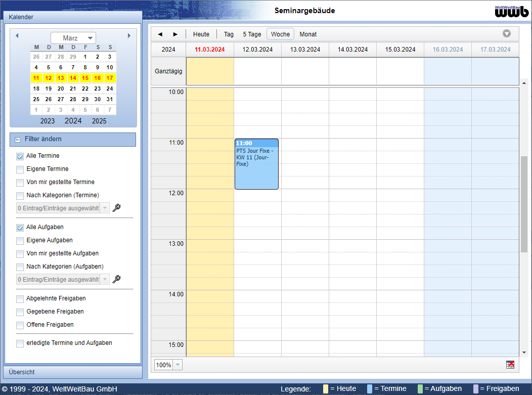532x395 pixels.
Task: Switch to Monat view
Action: (308, 34)
